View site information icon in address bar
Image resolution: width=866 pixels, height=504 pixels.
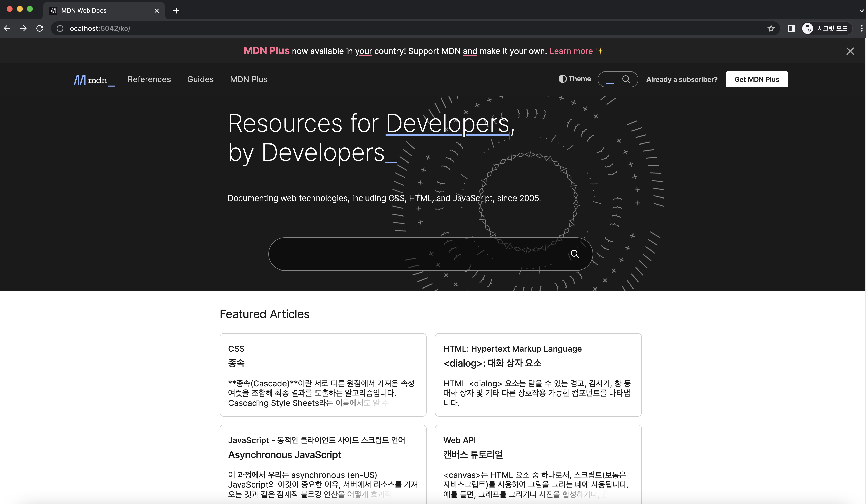(60, 28)
